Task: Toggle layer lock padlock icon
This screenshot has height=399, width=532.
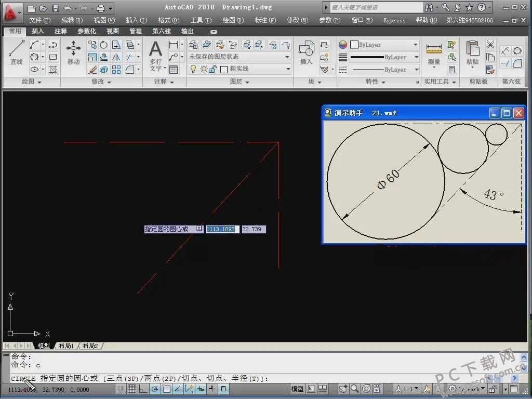Action: 213,69
